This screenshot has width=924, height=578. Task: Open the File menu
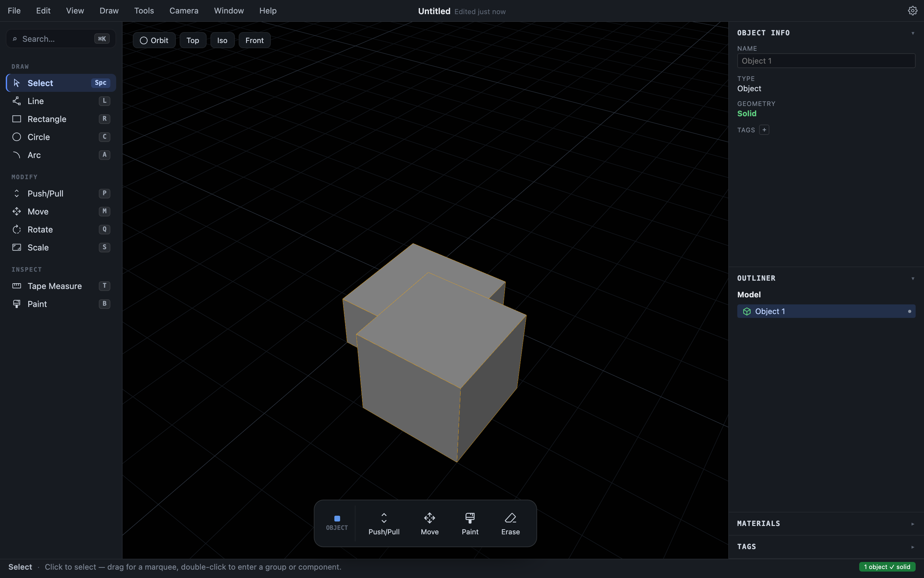tap(14, 11)
